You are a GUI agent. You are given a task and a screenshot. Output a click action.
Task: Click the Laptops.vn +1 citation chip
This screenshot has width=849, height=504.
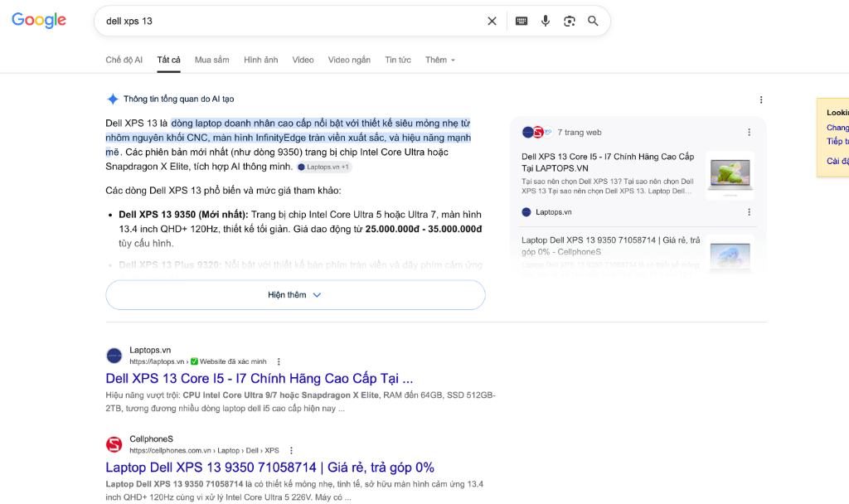324,167
